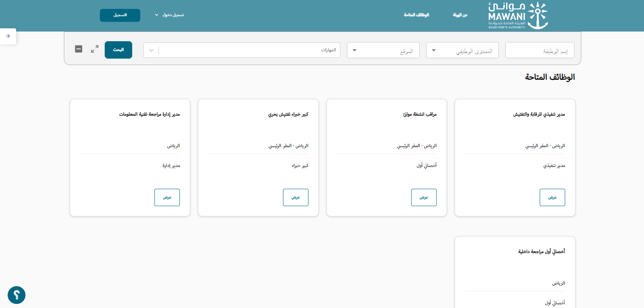This screenshot has width=644, height=308.
Task: Collapse the search filter panel
Action: (x=79, y=49)
